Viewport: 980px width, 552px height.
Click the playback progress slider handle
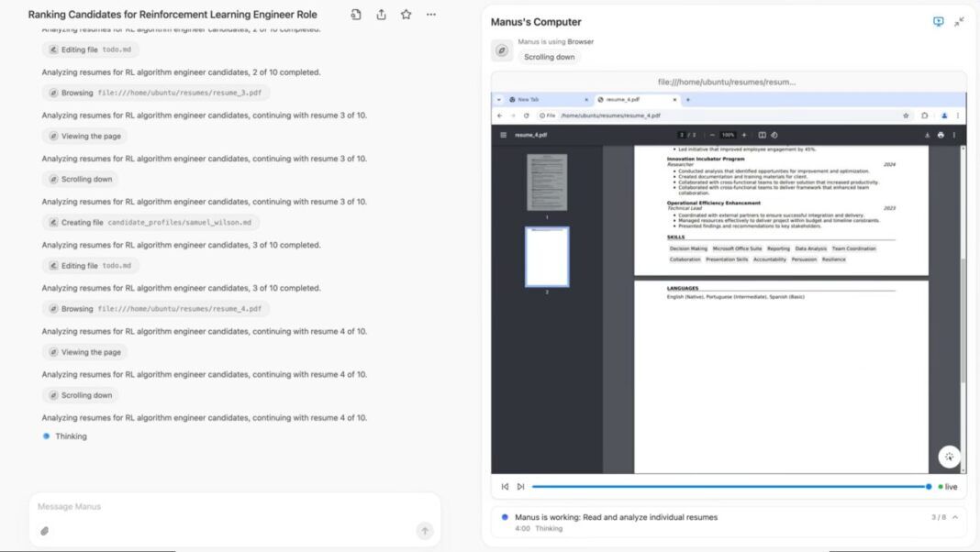coord(929,487)
